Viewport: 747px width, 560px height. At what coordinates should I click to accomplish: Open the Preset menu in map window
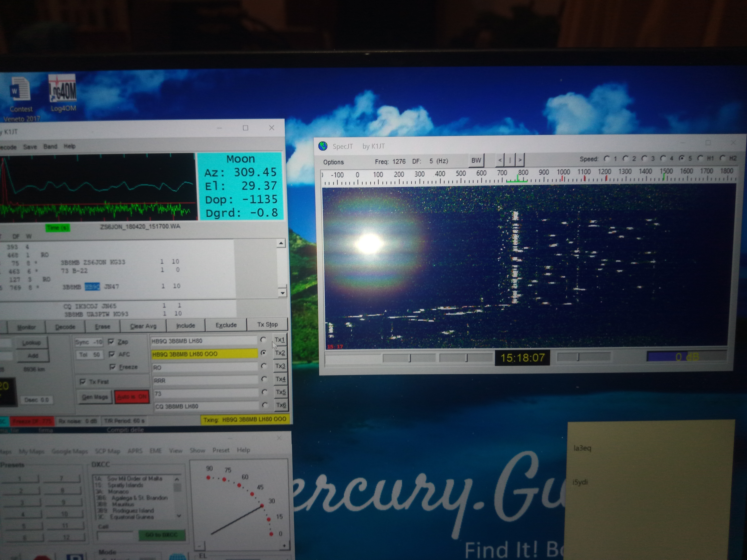coord(221,450)
